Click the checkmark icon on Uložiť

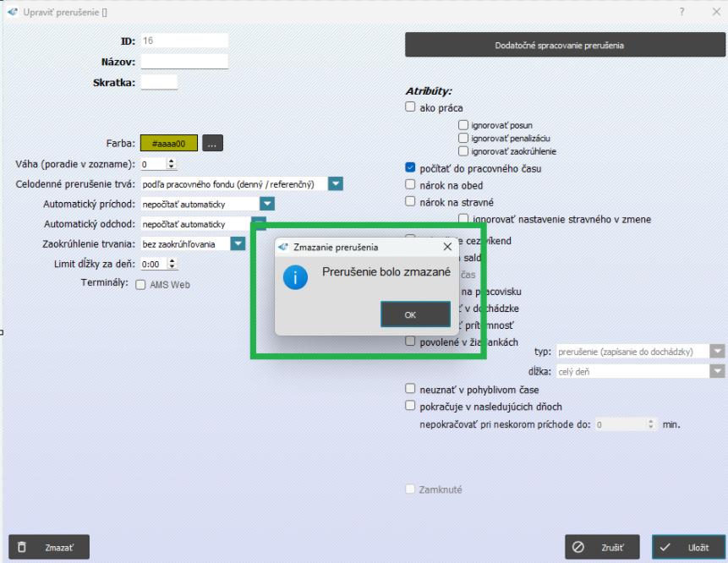pyautogui.click(x=665, y=548)
